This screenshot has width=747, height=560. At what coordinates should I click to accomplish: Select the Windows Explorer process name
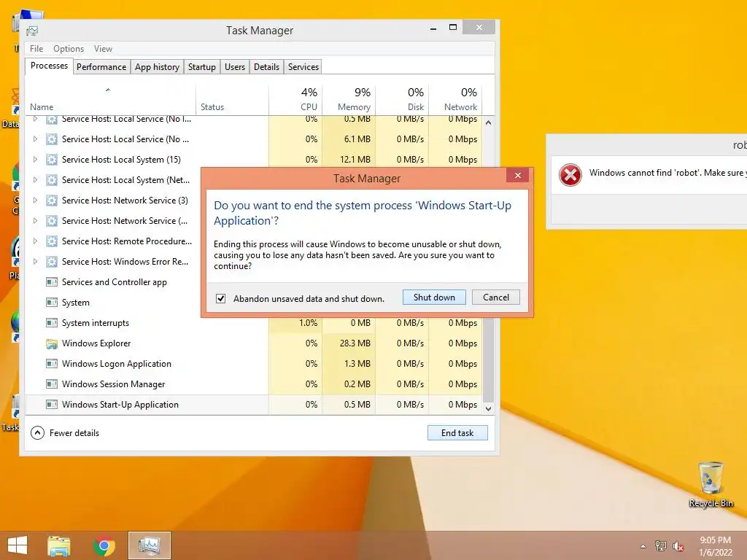point(96,343)
